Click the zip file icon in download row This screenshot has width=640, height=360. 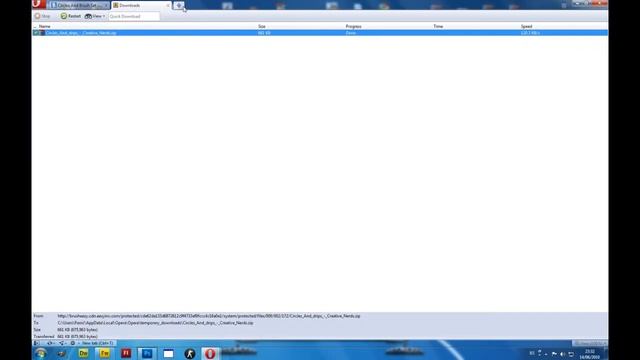coord(41,33)
